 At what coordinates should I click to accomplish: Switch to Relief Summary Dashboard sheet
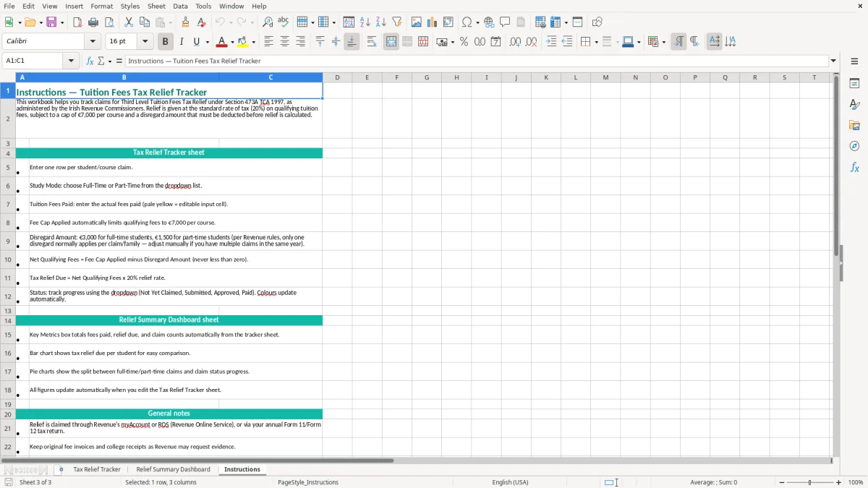(173, 469)
